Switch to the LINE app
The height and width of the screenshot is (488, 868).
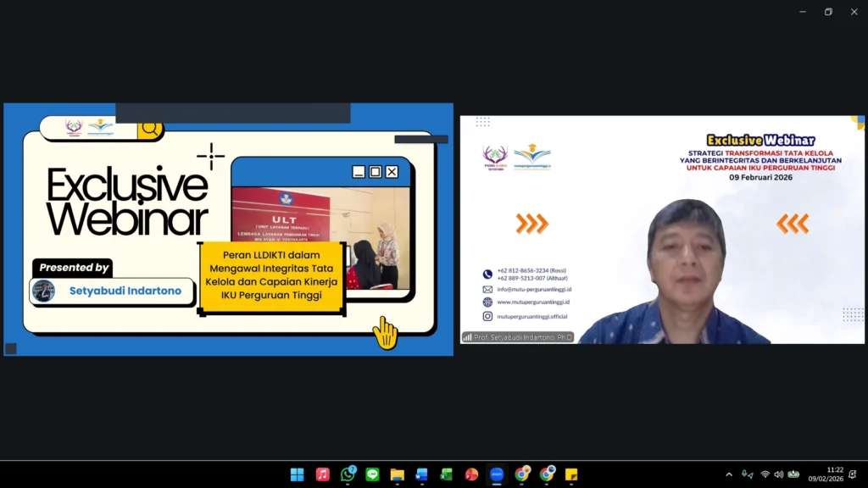coord(372,474)
